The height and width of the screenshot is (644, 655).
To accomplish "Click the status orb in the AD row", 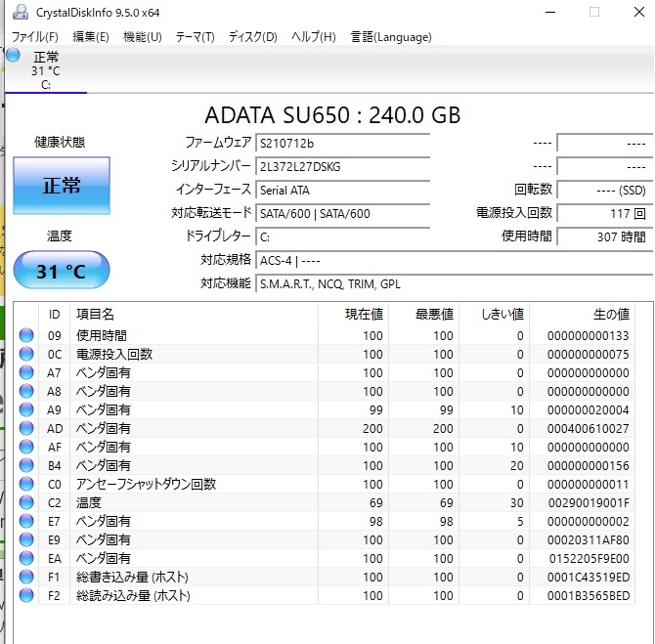I will 26,428.
